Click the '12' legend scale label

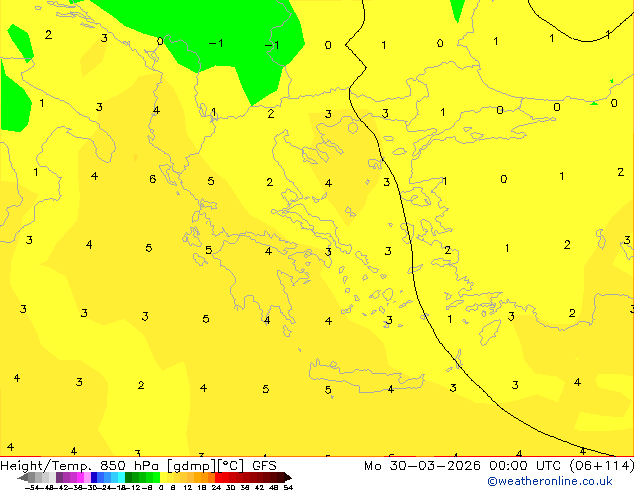pyautogui.click(x=188, y=487)
